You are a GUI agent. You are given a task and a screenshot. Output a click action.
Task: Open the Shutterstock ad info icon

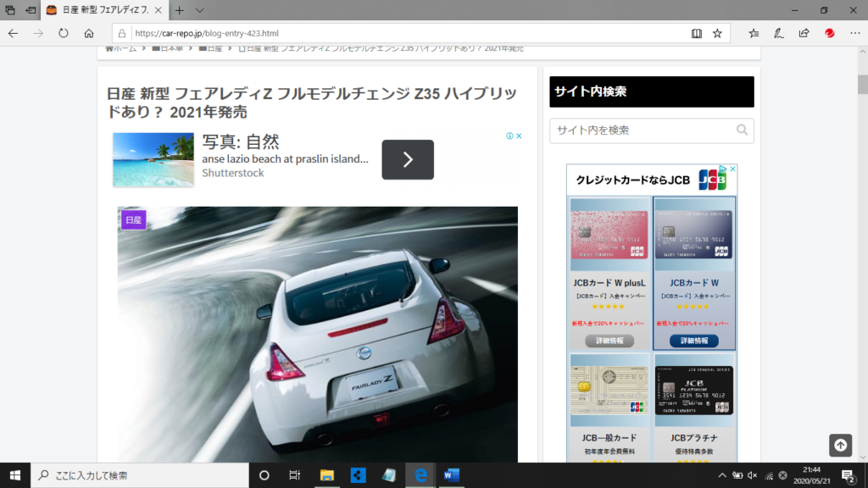pos(509,136)
